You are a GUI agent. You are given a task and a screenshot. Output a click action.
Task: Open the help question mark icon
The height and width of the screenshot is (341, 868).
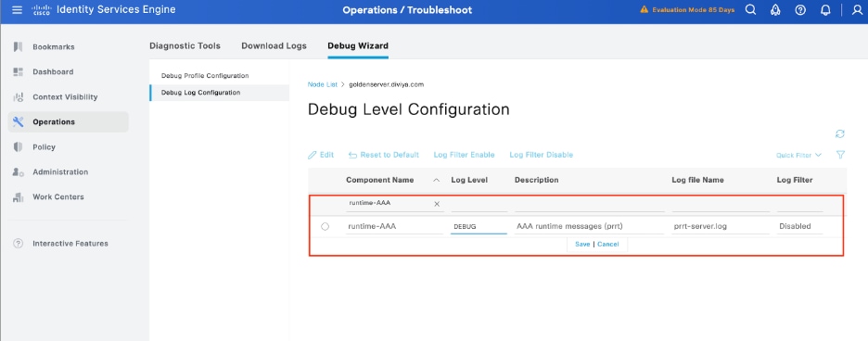point(800,10)
